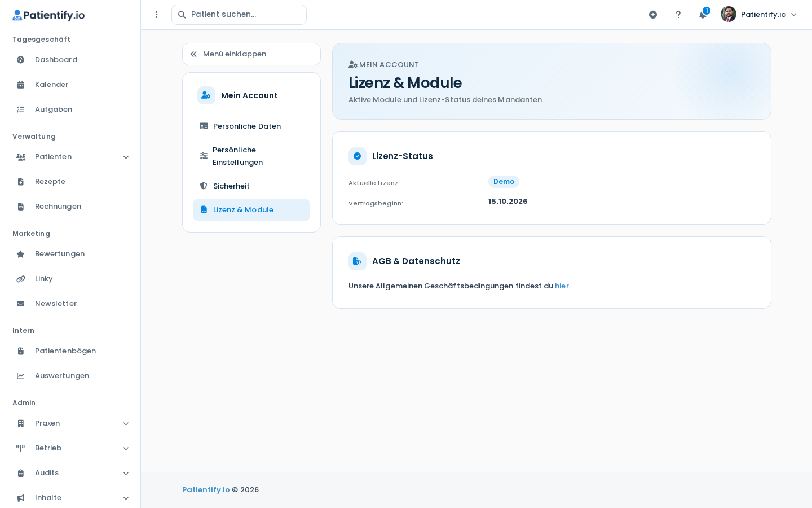This screenshot has width=812, height=508.
Task: Expand the Praxen submenu chevron
Action: pos(126,424)
